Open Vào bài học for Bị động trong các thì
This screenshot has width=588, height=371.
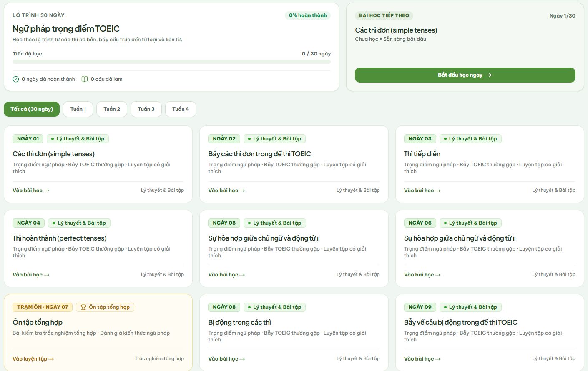pos(226,359)
